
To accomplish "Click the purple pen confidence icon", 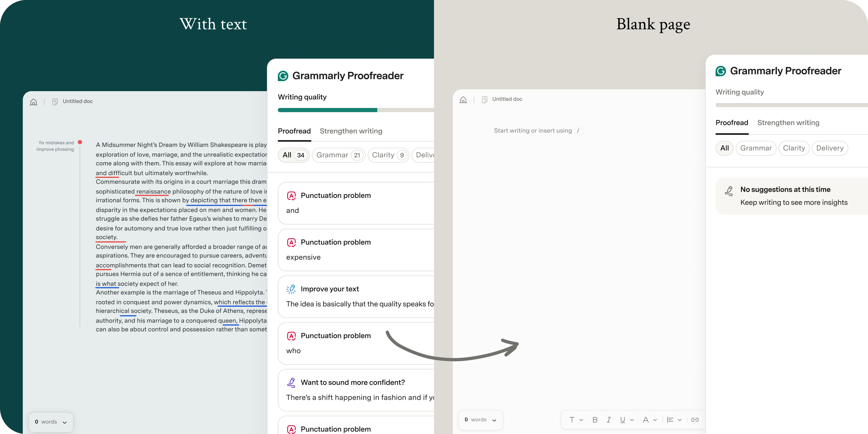I will click(291, 382).
